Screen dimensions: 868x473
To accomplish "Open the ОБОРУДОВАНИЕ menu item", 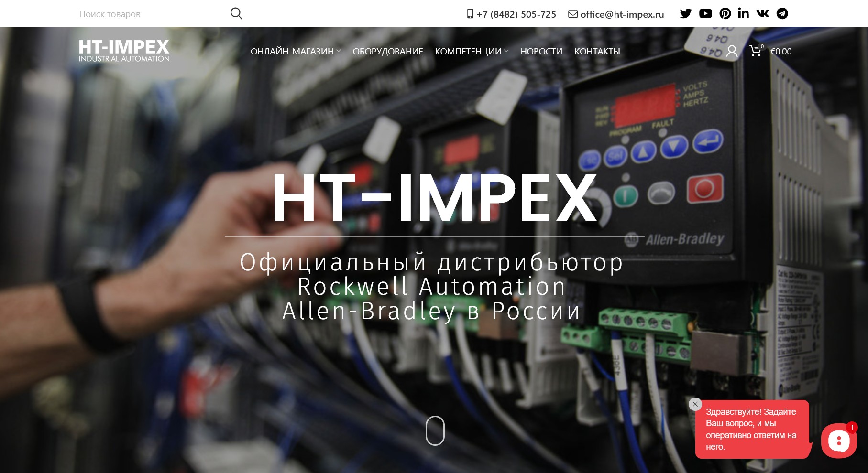I will [387, 51].
